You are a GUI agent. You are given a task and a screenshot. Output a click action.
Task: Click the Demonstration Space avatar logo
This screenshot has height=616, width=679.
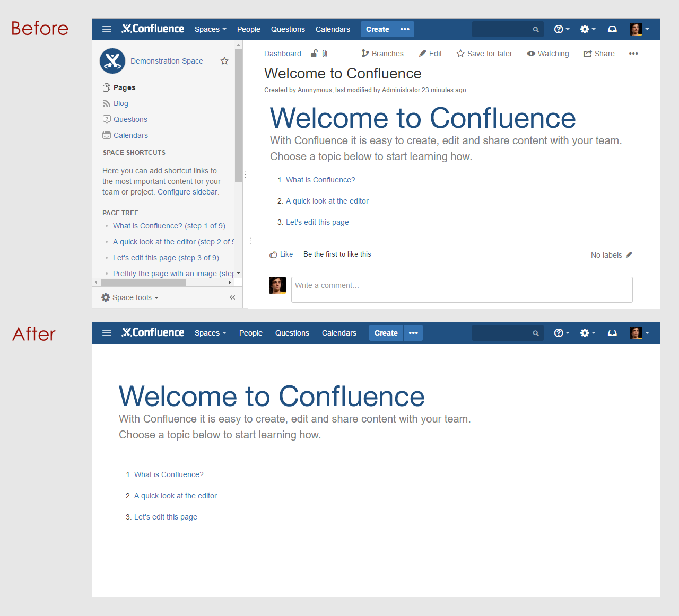pyautogui.click(x=112, y=61)
